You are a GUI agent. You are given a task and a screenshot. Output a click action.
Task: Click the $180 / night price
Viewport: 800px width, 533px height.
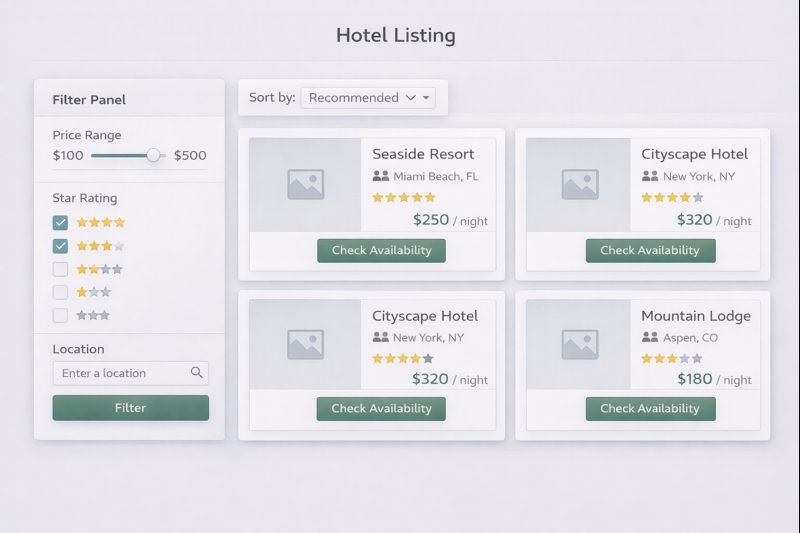click(x=714, y=379)
